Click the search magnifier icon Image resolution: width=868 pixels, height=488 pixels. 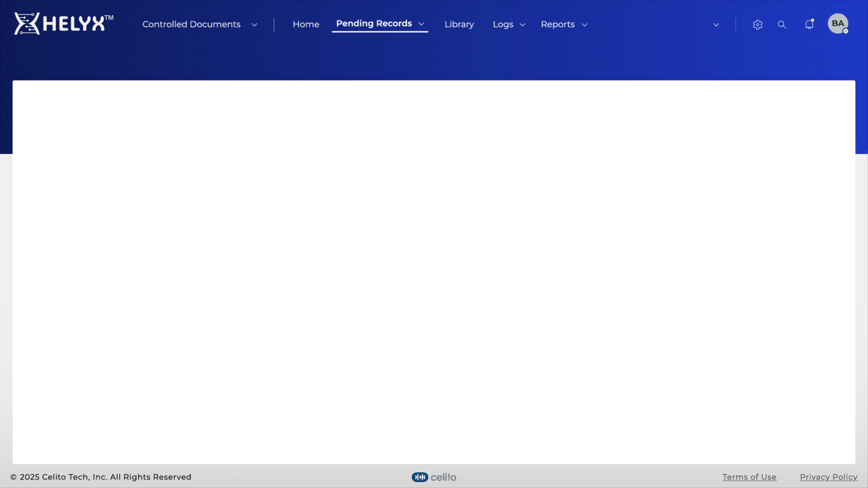point(782,25)
